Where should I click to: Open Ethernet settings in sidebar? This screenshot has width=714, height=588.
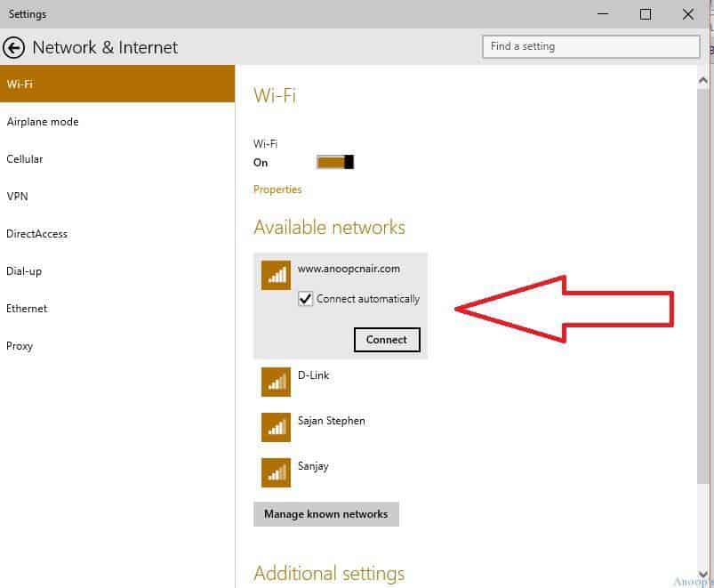click(27, 309)
